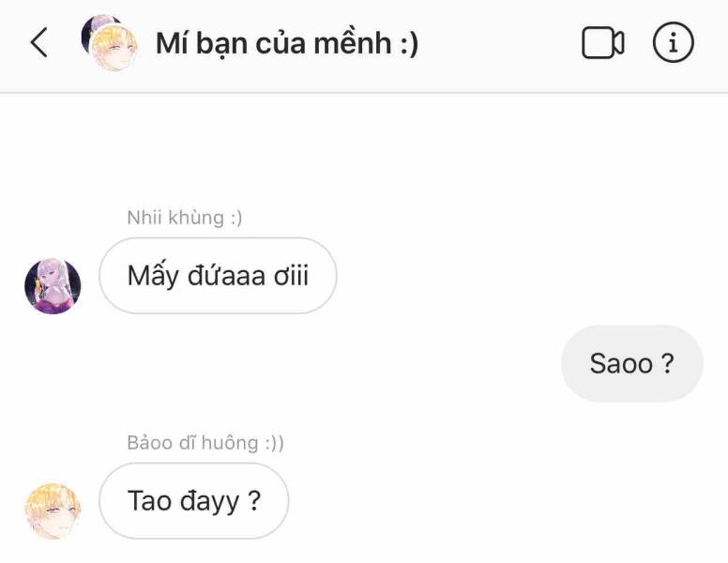Select the "Mấy đứaaa ơiii" message bubble

[218, 276]
